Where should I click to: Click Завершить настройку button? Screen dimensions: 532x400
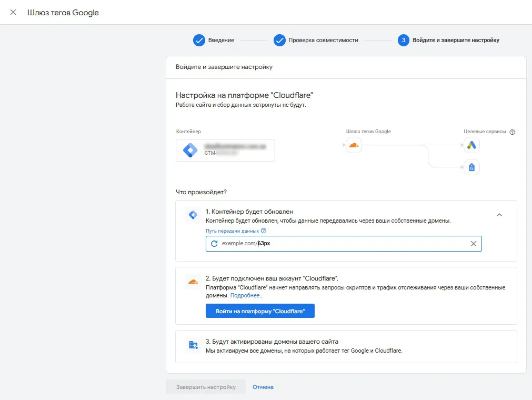tap(206, 387)
